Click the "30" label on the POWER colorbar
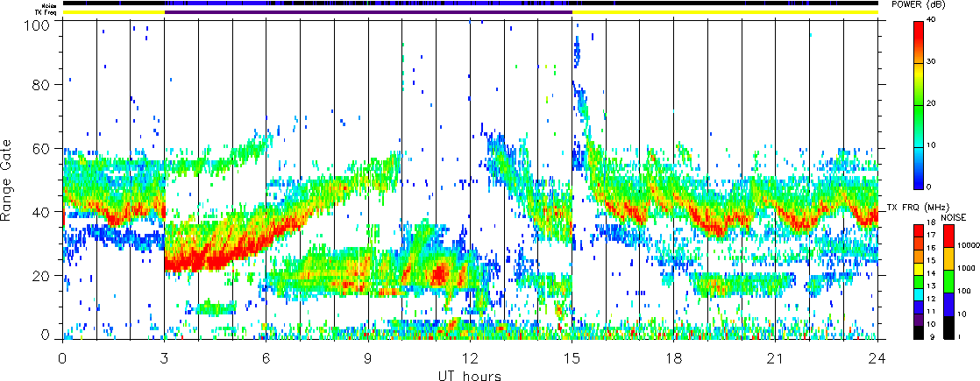The image size is (980, 381). tap(933, 62)
